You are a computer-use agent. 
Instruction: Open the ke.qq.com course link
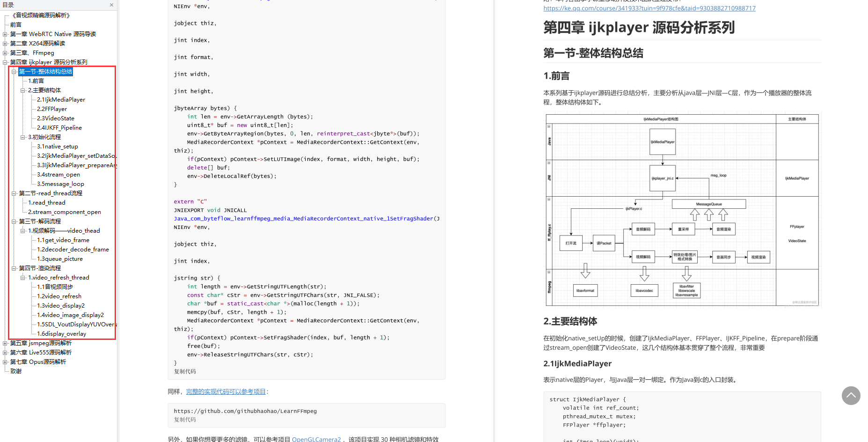click(649, 8)
